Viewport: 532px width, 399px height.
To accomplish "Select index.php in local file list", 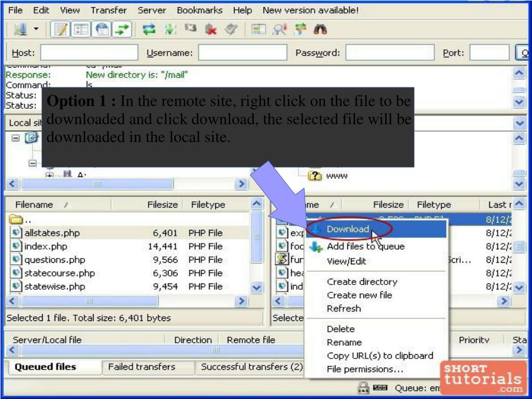I will (45, 247).
